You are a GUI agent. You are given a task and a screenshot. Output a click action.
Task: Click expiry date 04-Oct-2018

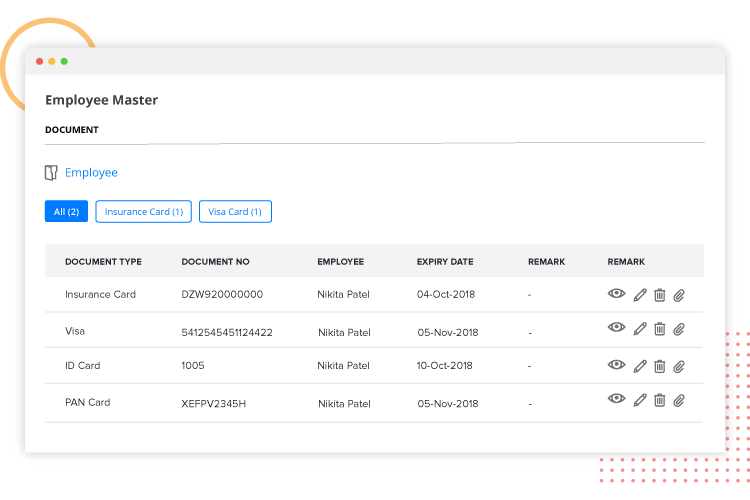click(446, 294)
